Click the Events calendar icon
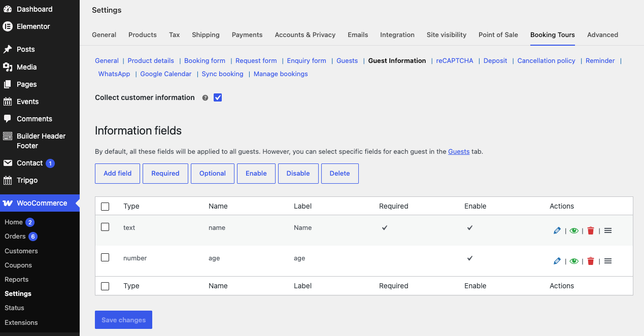This screenshot has width=644, height=336. click(8, 102)
